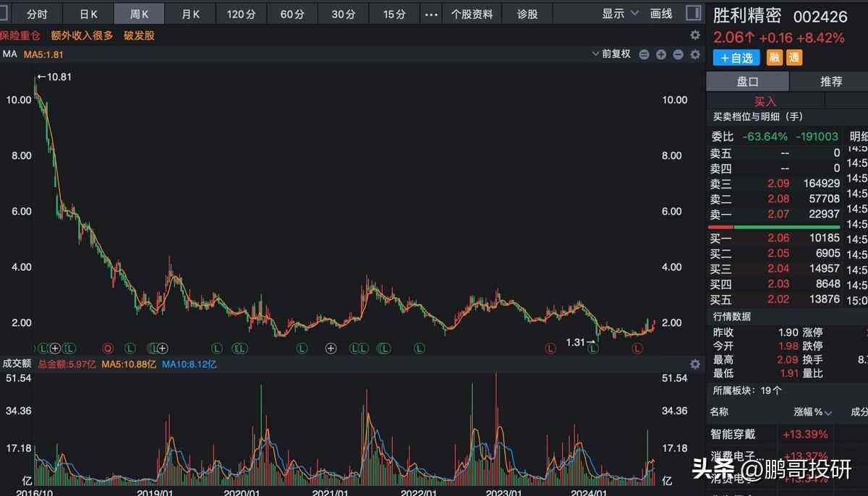Expand the 显示 display dropdown
The width and height of the screenshot is (868, 496).
coord(621,14)
